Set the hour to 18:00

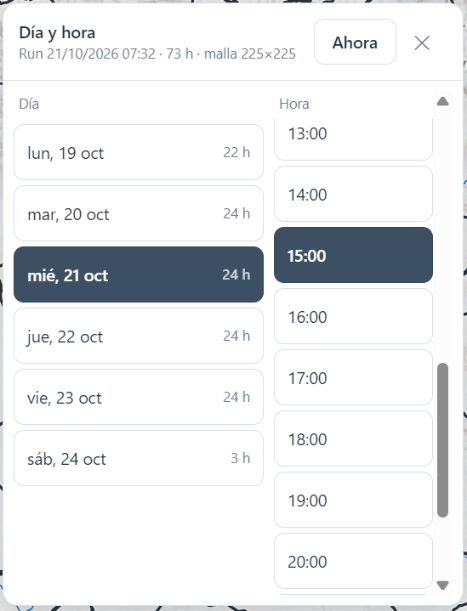point(354,439)
